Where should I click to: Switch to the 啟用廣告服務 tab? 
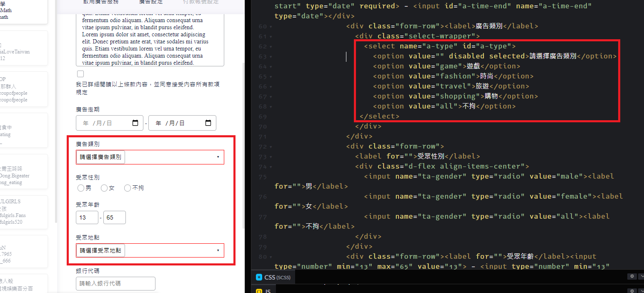point(100,2)
